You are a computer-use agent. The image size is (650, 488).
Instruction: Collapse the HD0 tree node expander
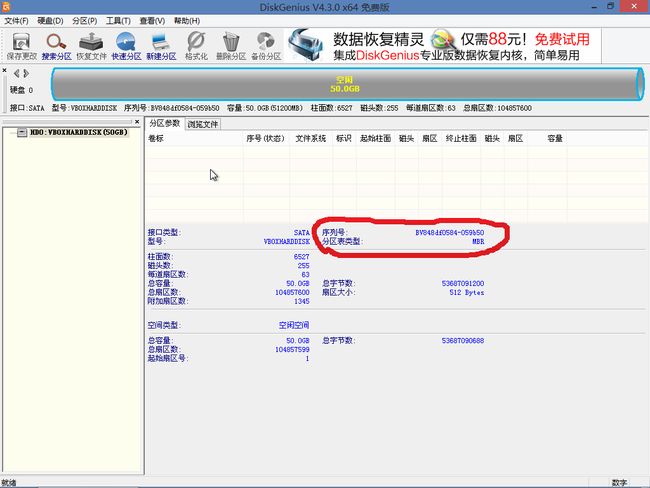pos(22,132)
